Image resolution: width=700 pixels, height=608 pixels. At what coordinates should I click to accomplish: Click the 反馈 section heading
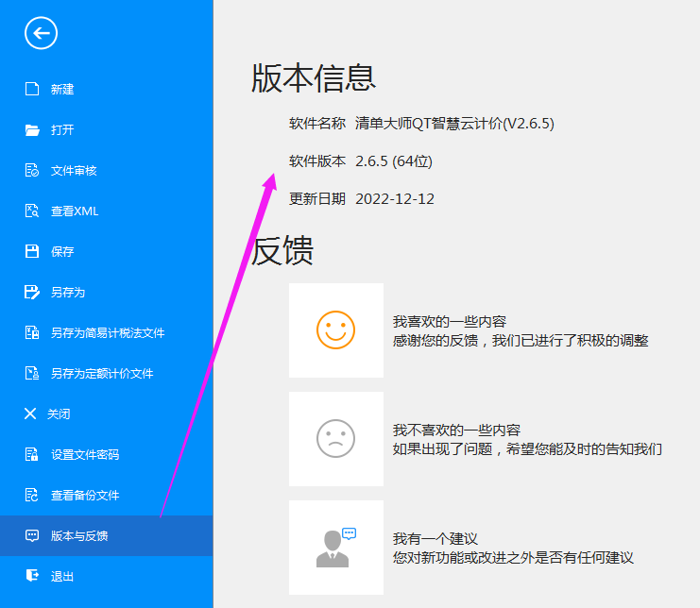(282, 250)
